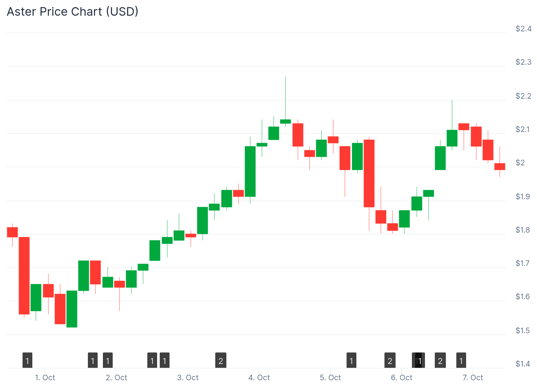Image resolution: width=537 pixels, height=392 pixels.
Task: Click the green candle with the highest wick near $2.27
Action: [x=285, y=122]
